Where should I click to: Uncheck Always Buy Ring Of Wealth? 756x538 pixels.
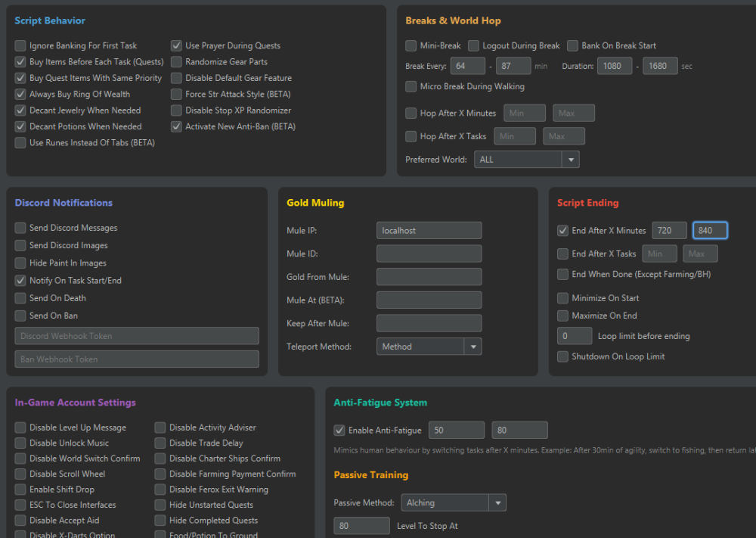tap(20, 95)
